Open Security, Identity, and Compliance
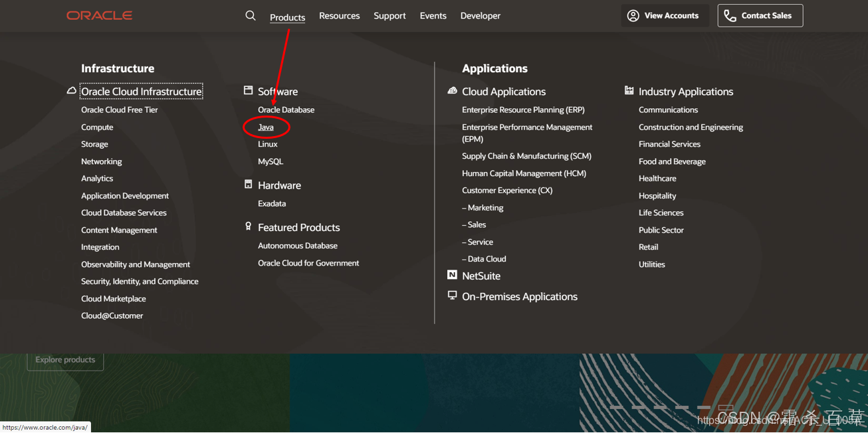Image resolution: width=868 pixels, height=433 pixels. [x=140, y=282]
